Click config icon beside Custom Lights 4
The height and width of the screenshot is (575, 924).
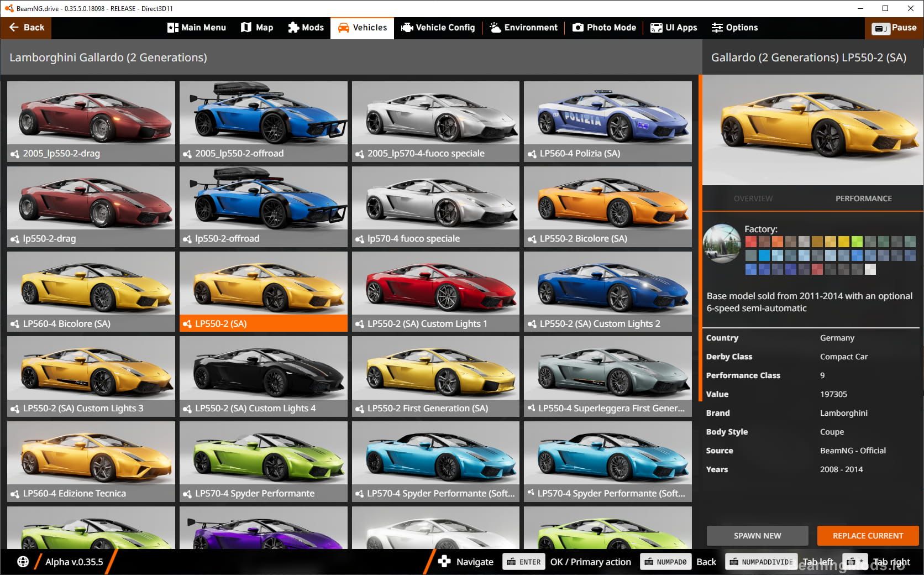187,409
